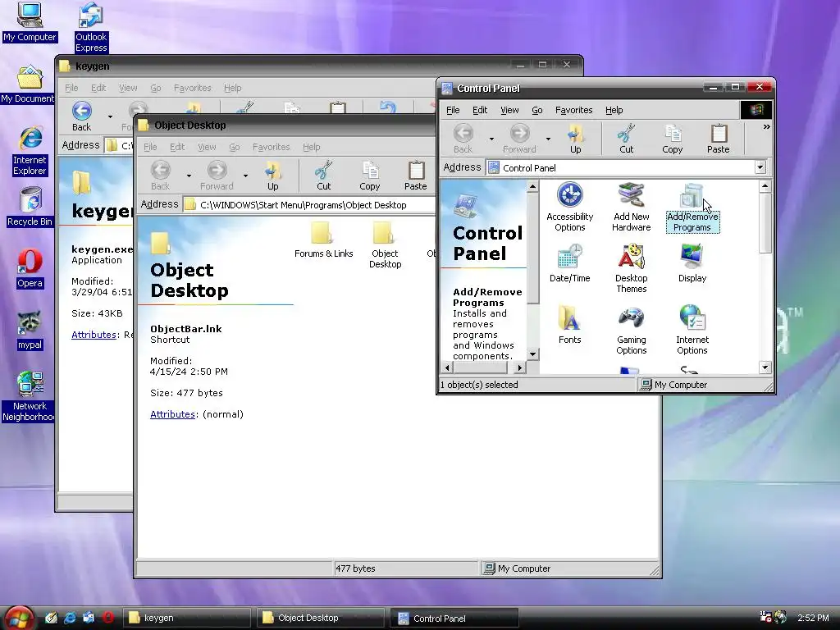Select Opera desktop icon

click(30, 269)
